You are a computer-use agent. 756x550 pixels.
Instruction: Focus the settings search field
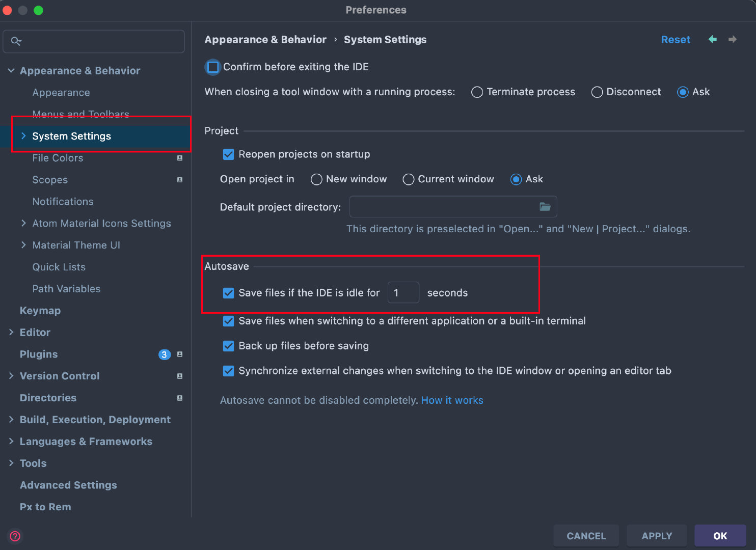click(x=94, y=41)
